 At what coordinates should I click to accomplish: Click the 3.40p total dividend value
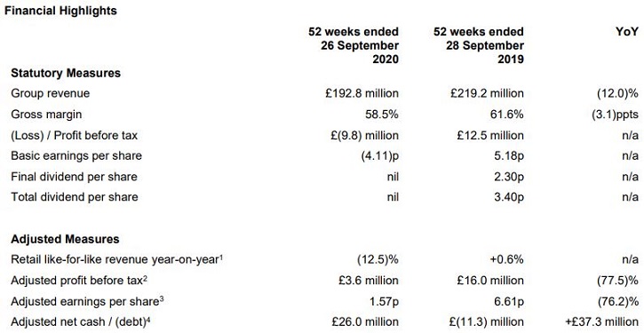coord(507,197)
